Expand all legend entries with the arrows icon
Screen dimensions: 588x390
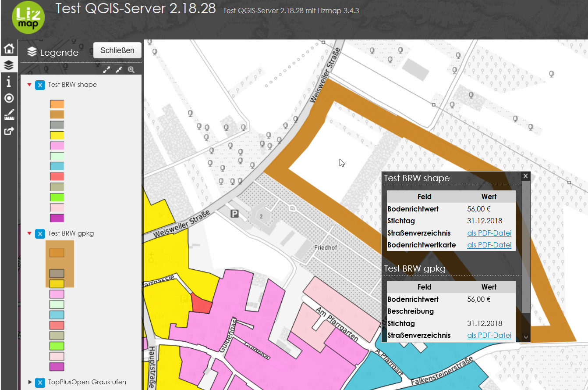pos(106,69)
